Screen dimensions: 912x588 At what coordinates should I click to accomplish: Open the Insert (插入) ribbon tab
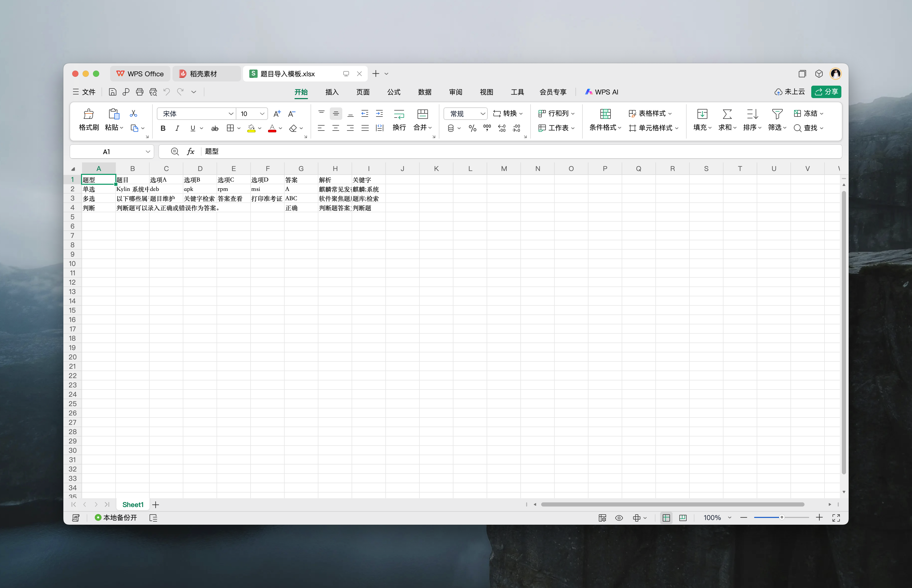pos(332,92)
